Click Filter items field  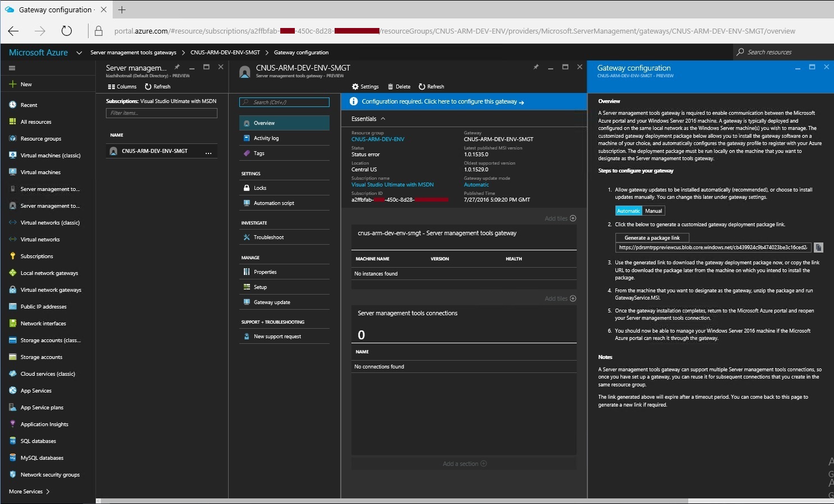(161, 113)
